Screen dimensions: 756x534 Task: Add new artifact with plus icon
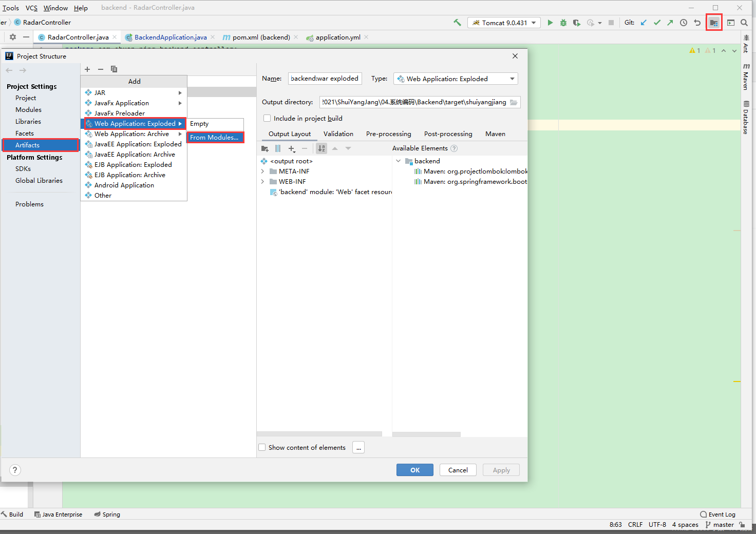click(x=87, y=69)
